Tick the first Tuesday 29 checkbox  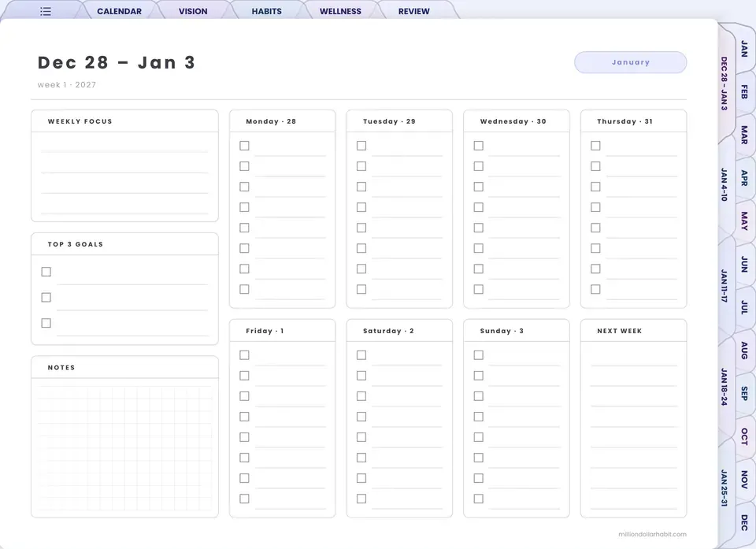click(361, 146)
